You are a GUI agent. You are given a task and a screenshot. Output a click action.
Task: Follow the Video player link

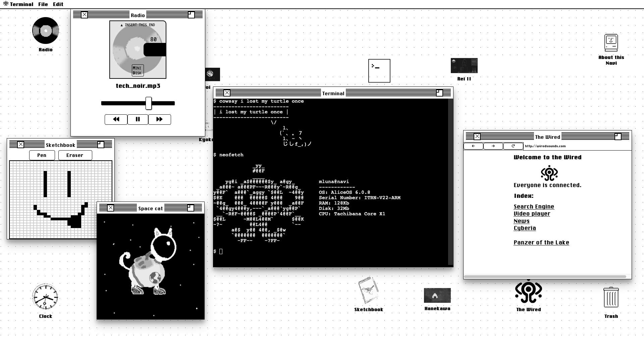click(532, 214)
